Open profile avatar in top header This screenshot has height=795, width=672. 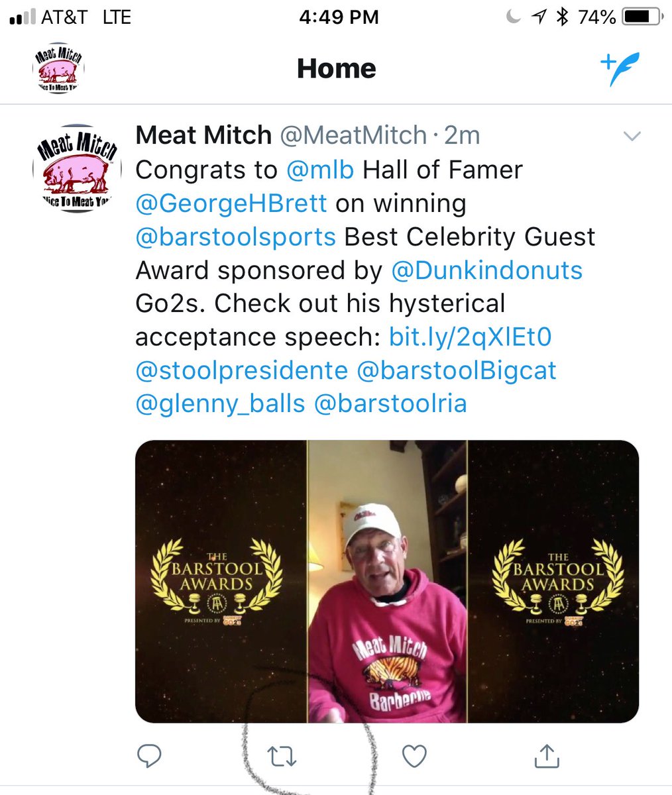coord(58,69)
